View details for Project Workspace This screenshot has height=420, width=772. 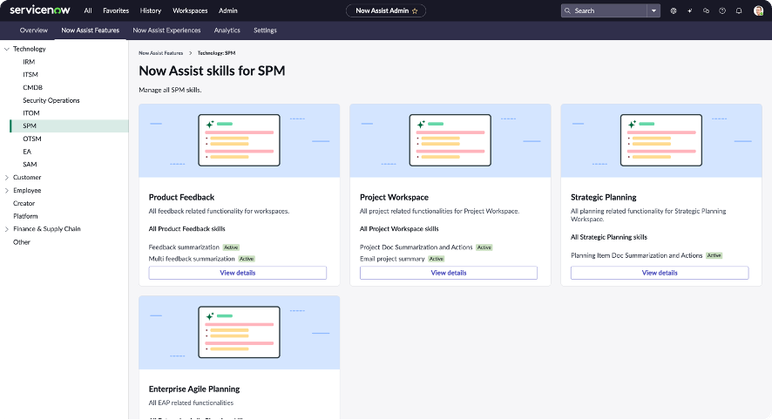tap(449, 273)
